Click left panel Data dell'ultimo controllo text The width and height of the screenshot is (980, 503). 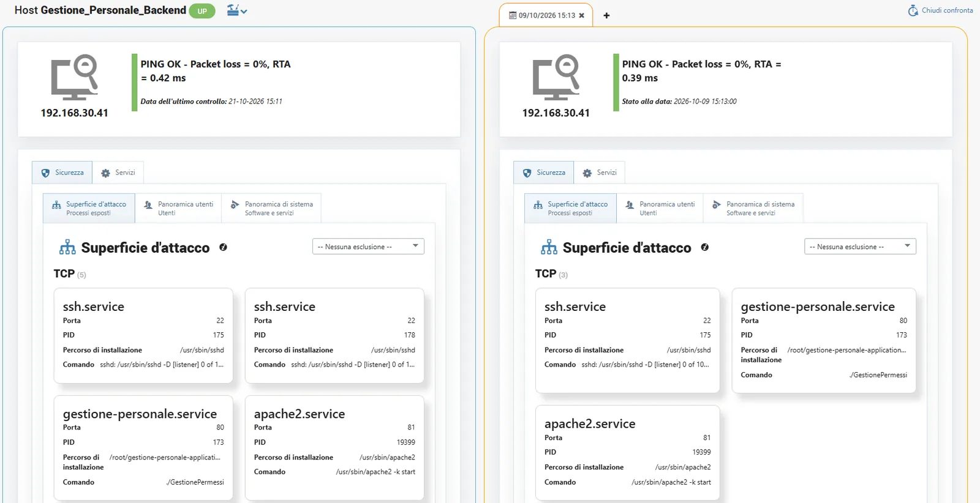point(211,102)
